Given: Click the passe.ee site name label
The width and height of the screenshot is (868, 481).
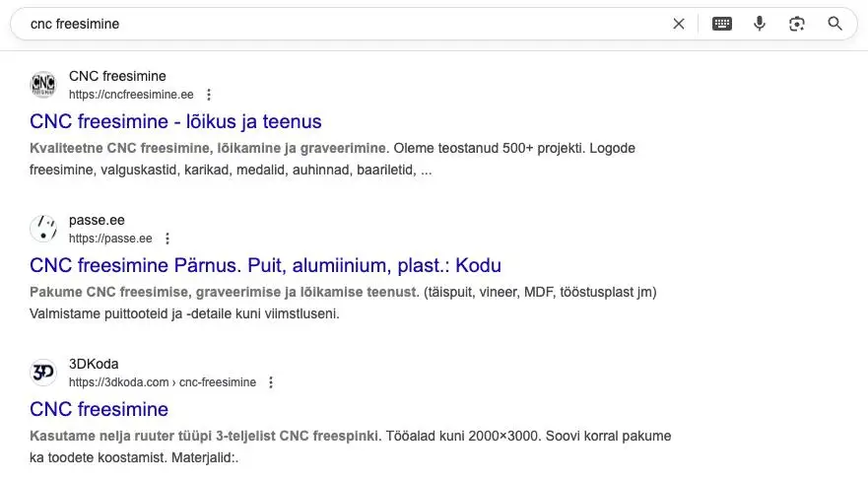Looking at the screenshot, I should coord(97,220).
